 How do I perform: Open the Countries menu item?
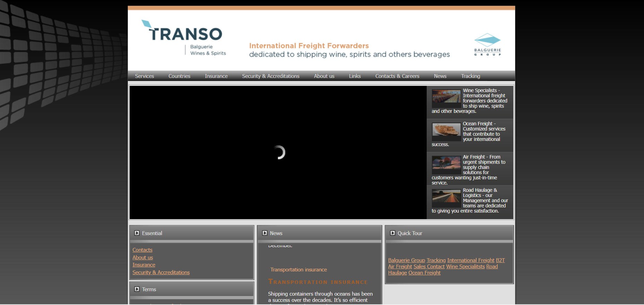(179, 76)
